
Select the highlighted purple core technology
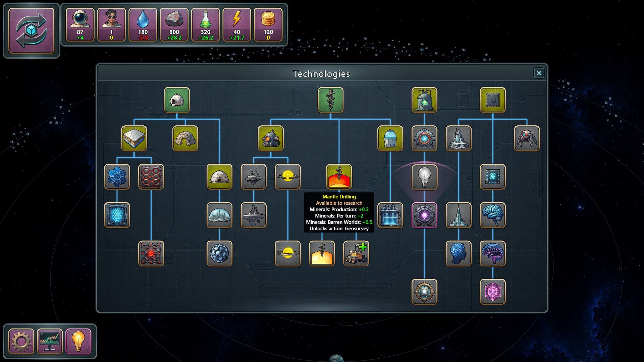(x=424, y=215)
